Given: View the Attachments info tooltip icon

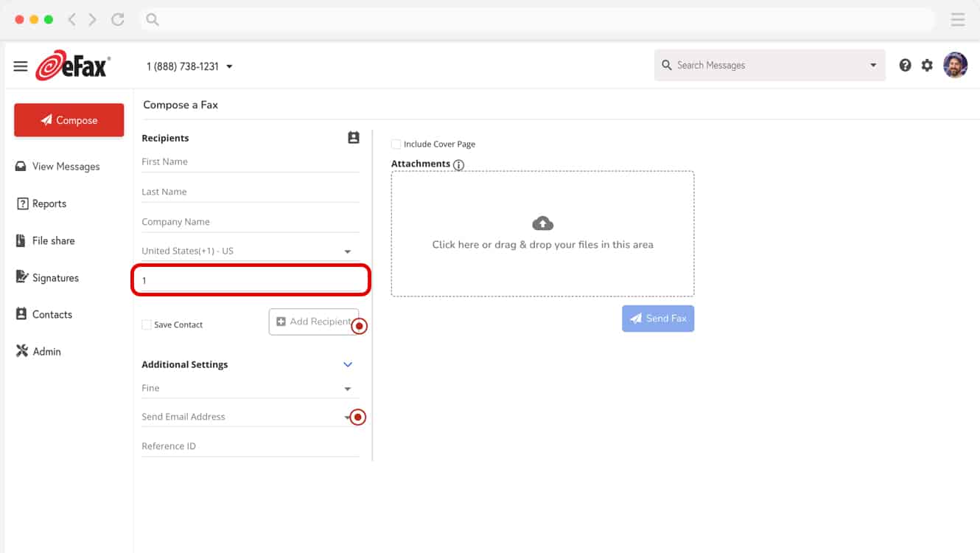Looking at the screenshot, I should [458, 165].
